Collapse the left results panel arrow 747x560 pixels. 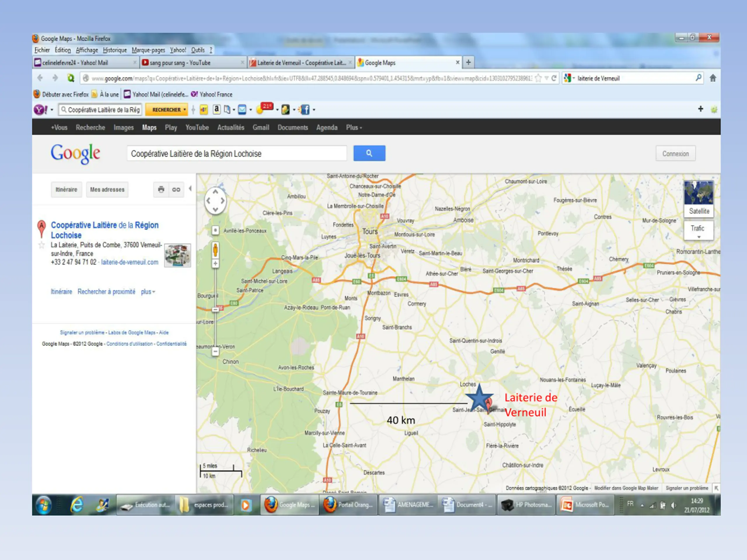[x=191, y=188]
